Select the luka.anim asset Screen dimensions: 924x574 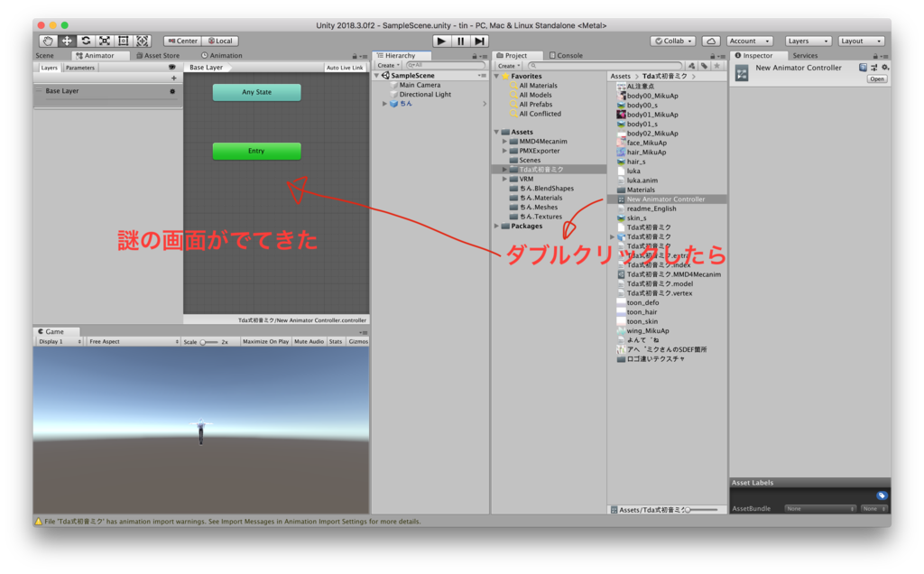point(642,181)
